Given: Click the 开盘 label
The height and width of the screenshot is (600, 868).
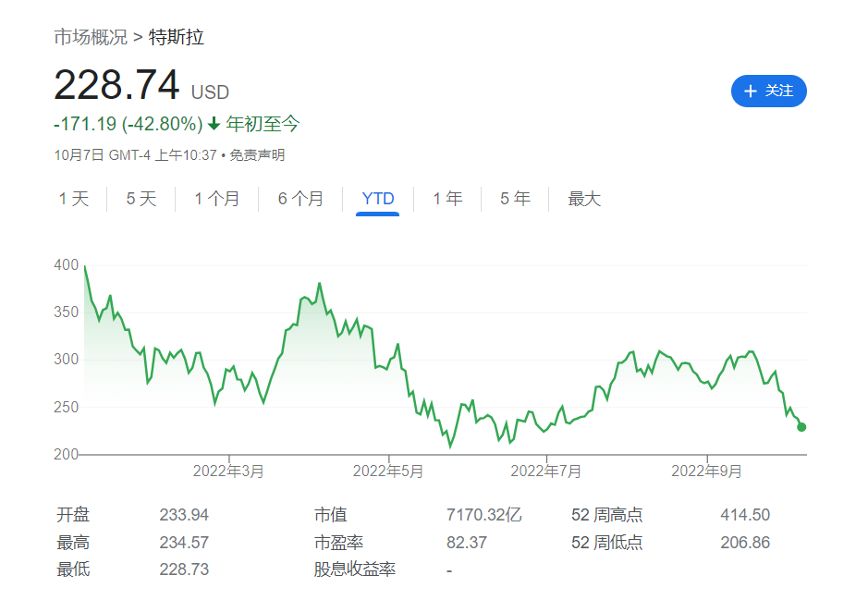Looking at the screenshot, I should pyautogui.click(x=72, y=515).
